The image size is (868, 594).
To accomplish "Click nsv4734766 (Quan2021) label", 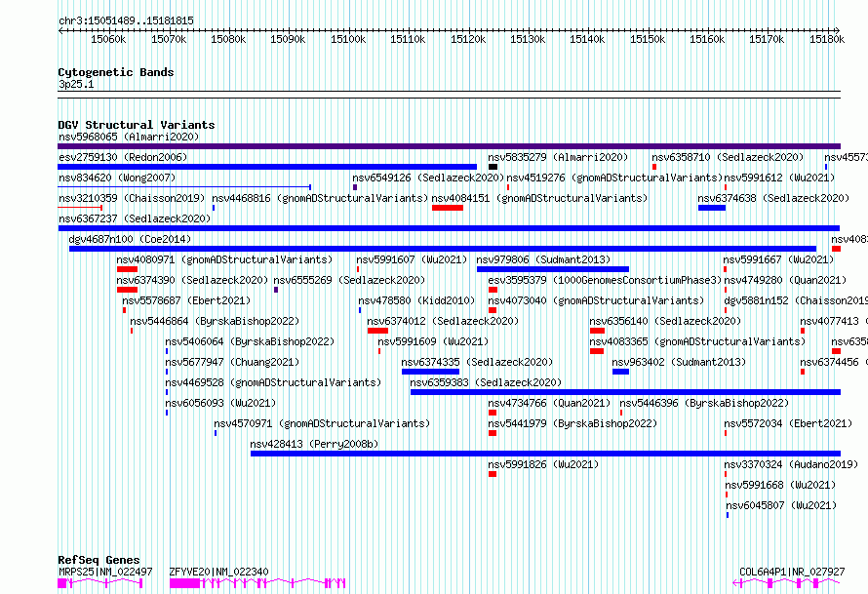I will tap(549, 403).
